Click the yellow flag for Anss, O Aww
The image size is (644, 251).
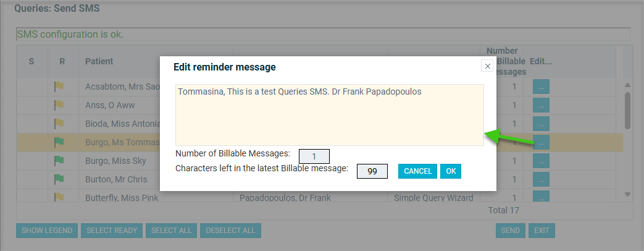tap(59, 105)
